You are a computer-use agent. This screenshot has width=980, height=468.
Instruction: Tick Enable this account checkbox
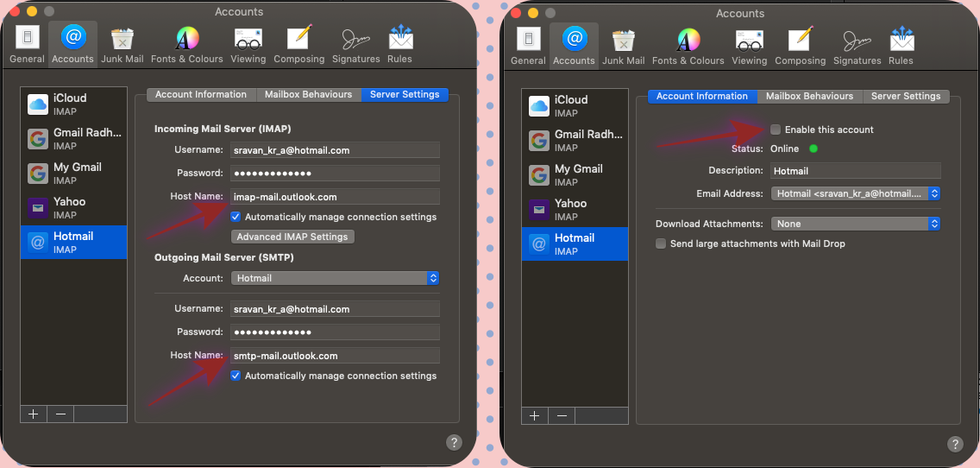(x=776, y=130)
